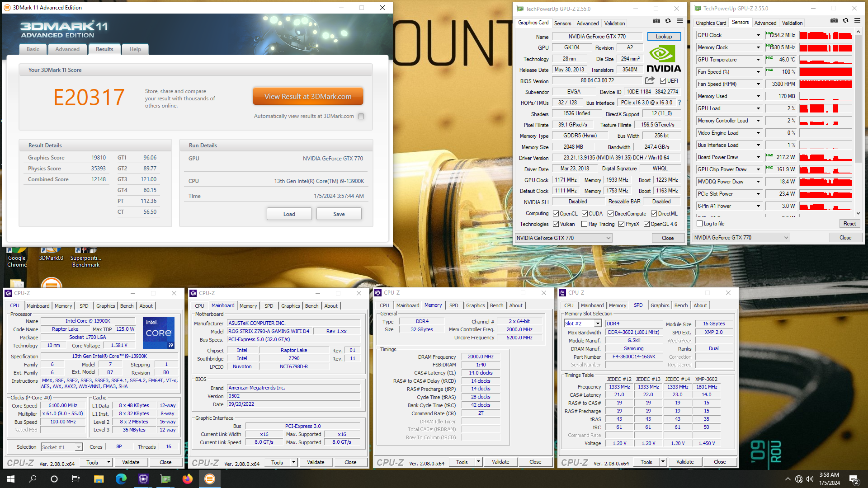Image resolution: width=868 pixels, height=488 pixels.
Task: Enable Log to file in Sensors window
Action: pos(700,224)
